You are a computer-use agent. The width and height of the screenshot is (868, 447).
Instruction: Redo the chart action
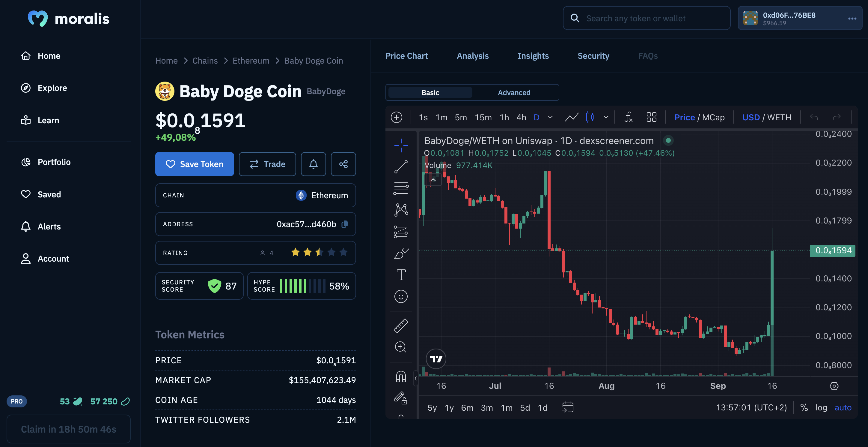837,117
